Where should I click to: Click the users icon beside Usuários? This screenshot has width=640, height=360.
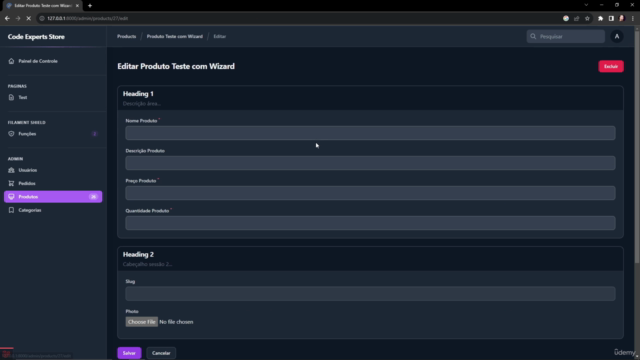point(11,170)
